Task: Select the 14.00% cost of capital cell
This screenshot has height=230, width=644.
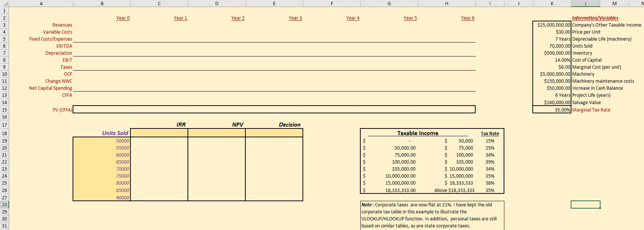Action: point(552,60)
